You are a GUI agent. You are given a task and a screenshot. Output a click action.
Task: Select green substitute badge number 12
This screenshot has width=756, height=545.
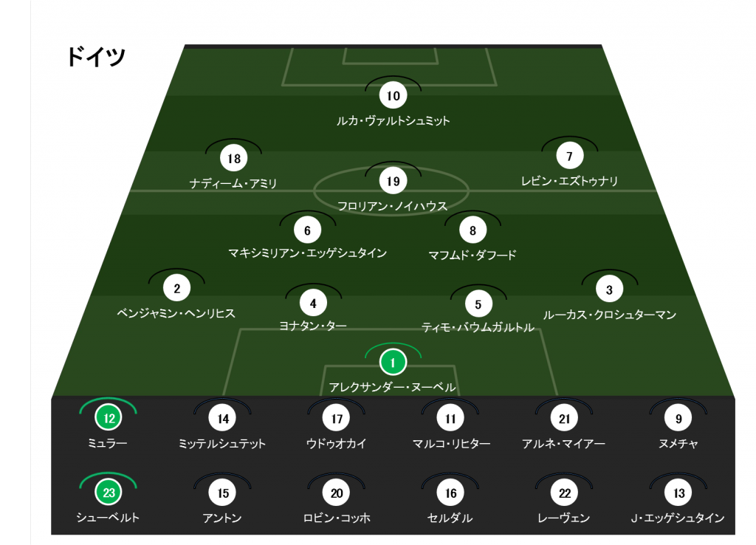[x=109, y=419]
